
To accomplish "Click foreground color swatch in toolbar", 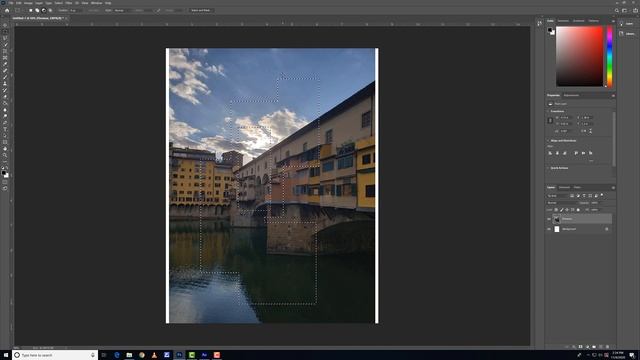I will [4, 173].
